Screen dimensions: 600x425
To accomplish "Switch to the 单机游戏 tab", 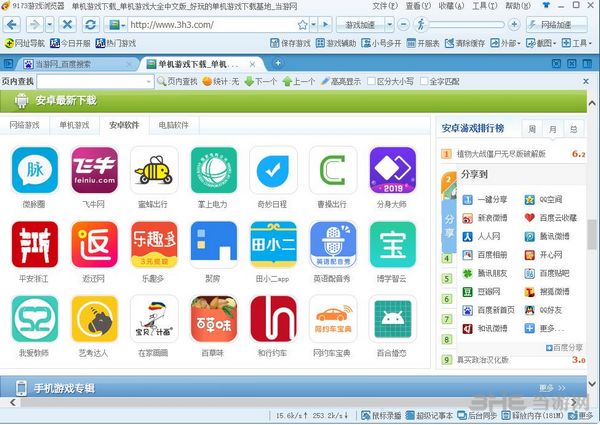I will (74, 125).
